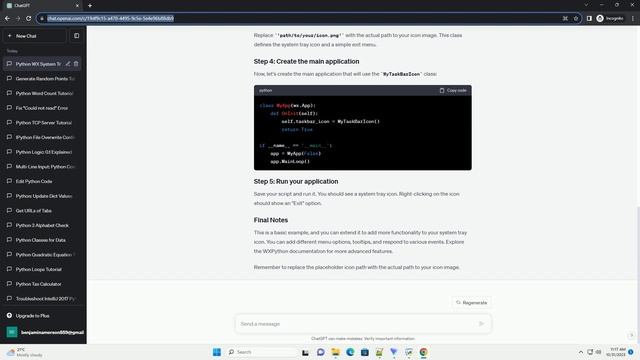Open the browser side panel icon
This screenshot has height=360, width=640.
tap(589, 18)
